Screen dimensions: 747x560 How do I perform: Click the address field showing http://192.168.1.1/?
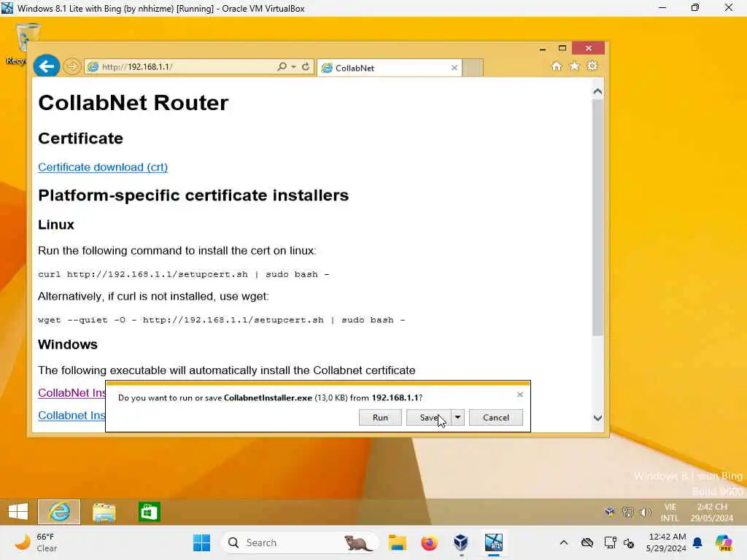(180, 66)
